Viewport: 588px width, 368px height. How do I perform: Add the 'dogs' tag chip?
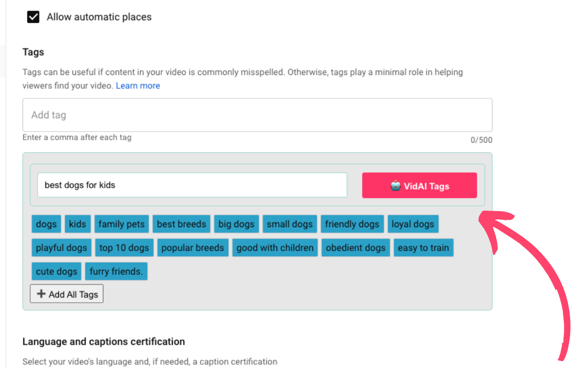pos(46,224)
